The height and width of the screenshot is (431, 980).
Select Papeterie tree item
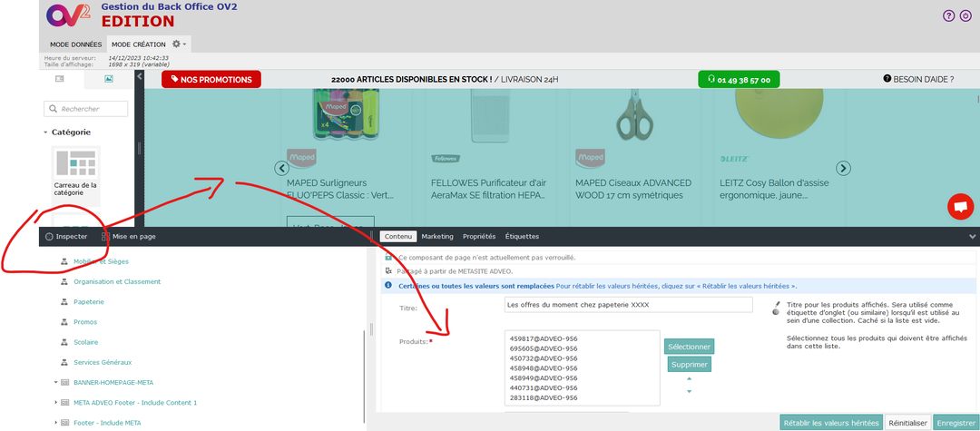point(89,301)
